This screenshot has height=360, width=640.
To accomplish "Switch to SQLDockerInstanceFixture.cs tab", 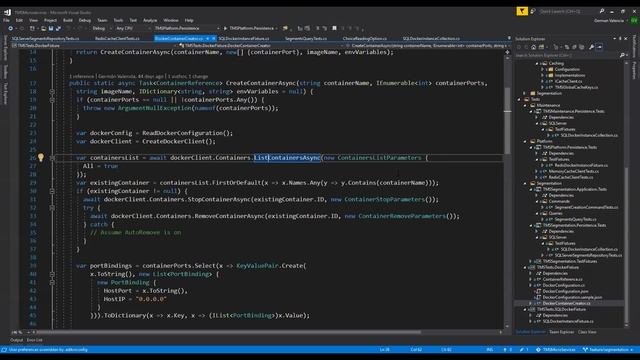I will [244, 38].
